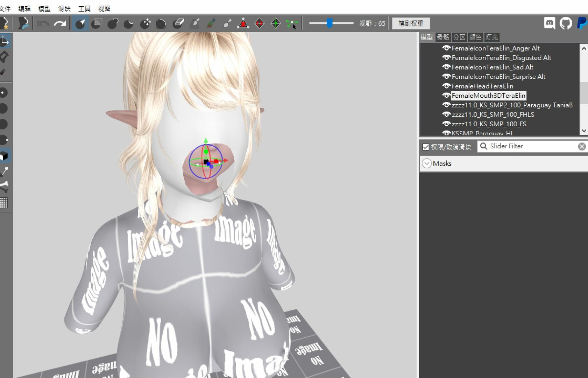Toggle eye for zzzz11.0_KS_SMP_100_FHLS
The width and height of the screenshot is (588, 378).
446,114
